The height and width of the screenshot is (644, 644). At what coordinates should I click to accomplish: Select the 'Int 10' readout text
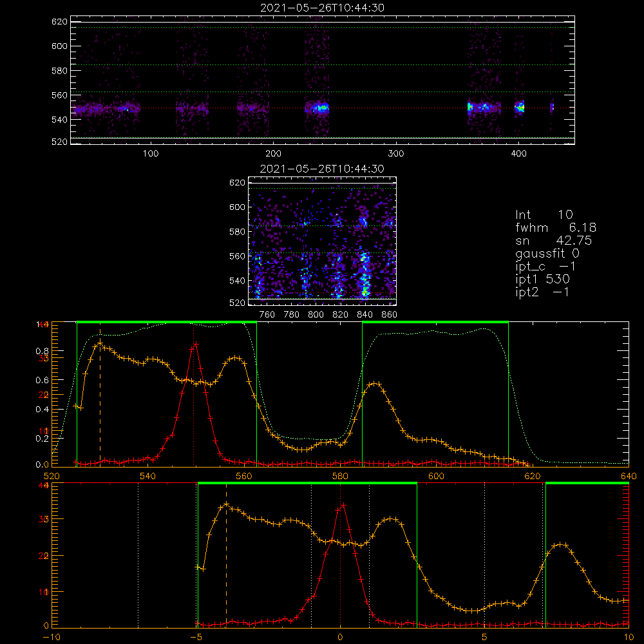tap(544, 215)
